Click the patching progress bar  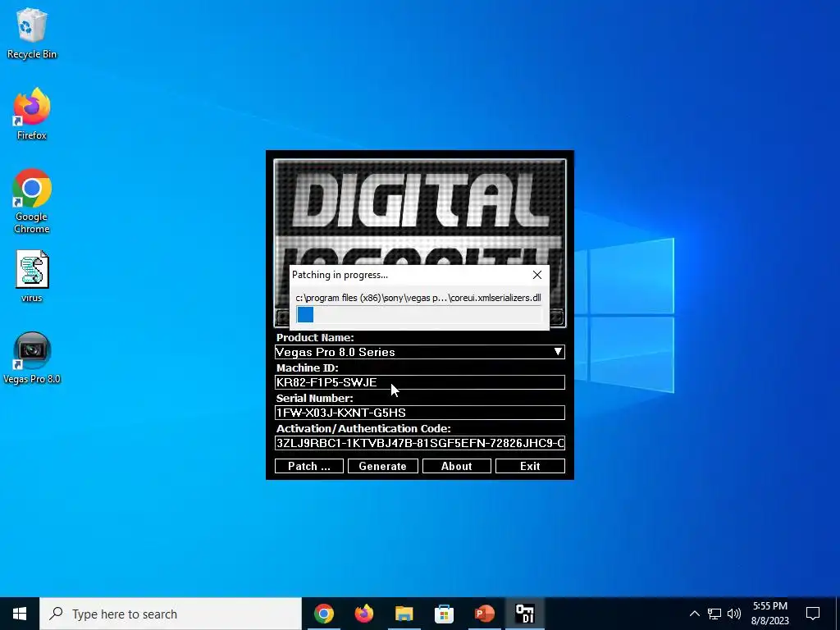point(419,315)
